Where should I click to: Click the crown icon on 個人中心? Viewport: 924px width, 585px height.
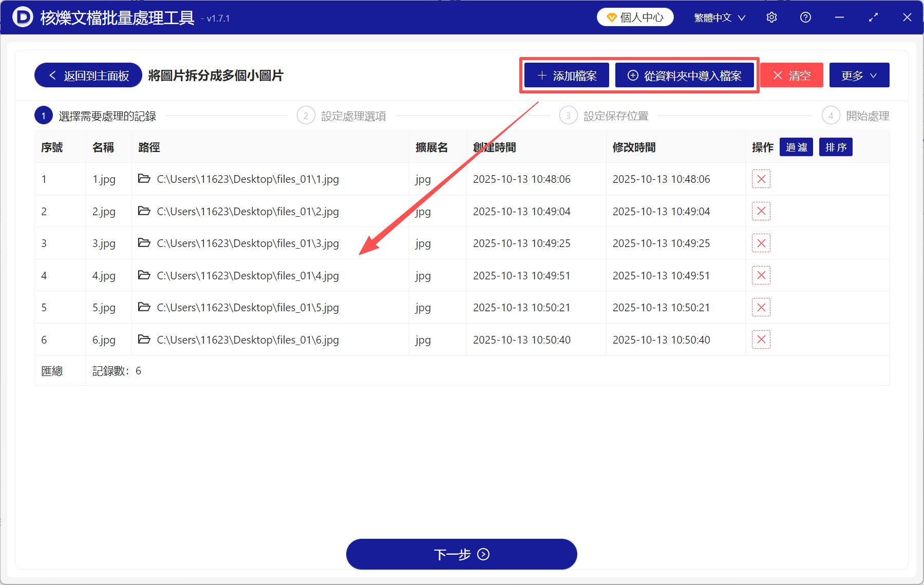(x=611, y=16)
